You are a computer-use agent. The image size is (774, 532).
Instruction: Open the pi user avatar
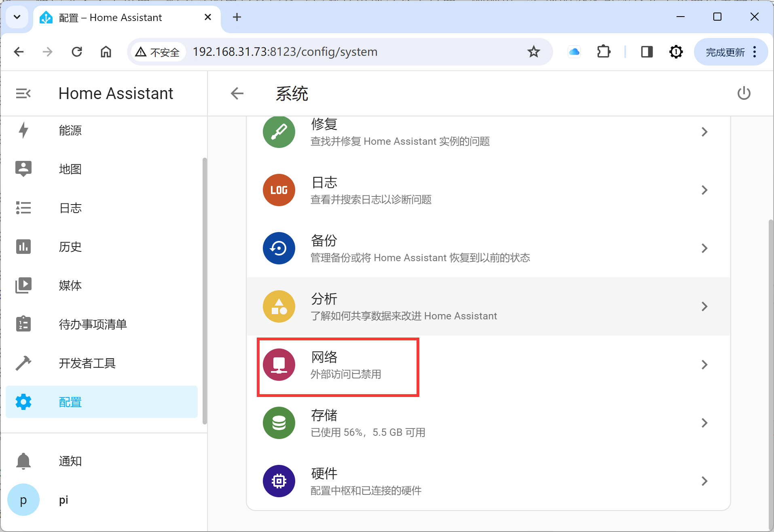tap(23, 500)
